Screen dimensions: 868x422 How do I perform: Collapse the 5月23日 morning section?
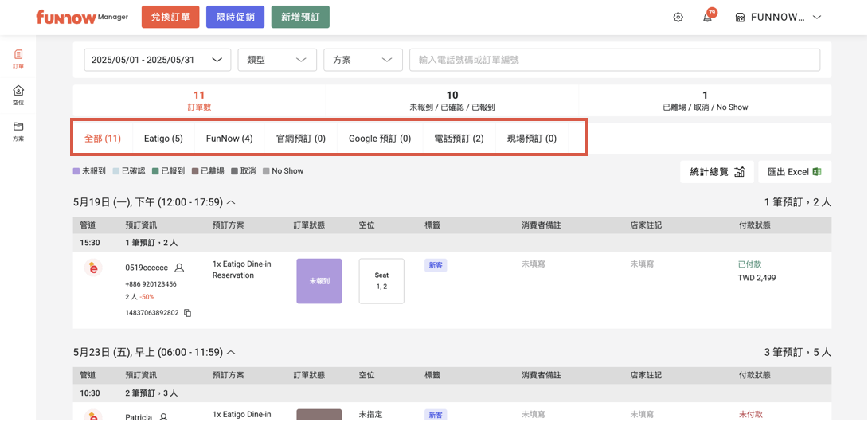point(231,352)
